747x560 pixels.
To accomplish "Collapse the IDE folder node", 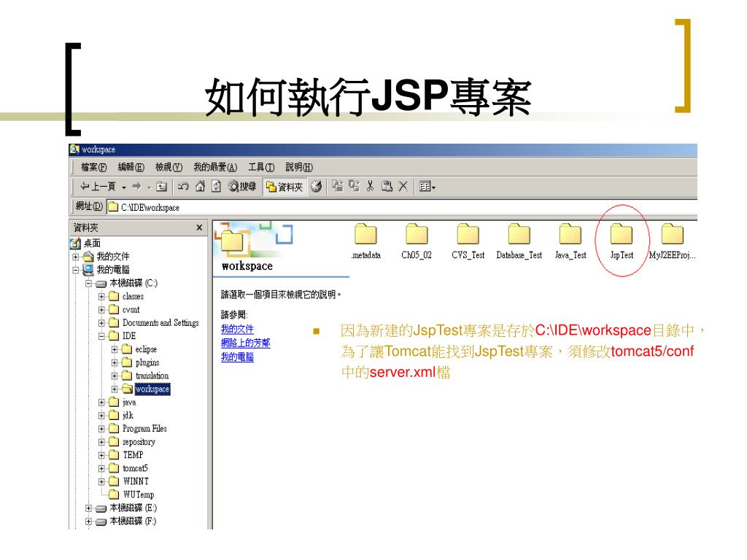I will [x=101, y=336].
